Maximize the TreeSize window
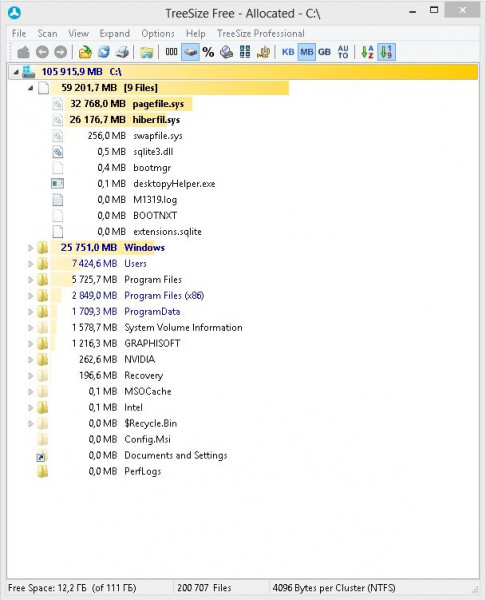Screen dimensions: 486x600 click(x=434, y=10)
